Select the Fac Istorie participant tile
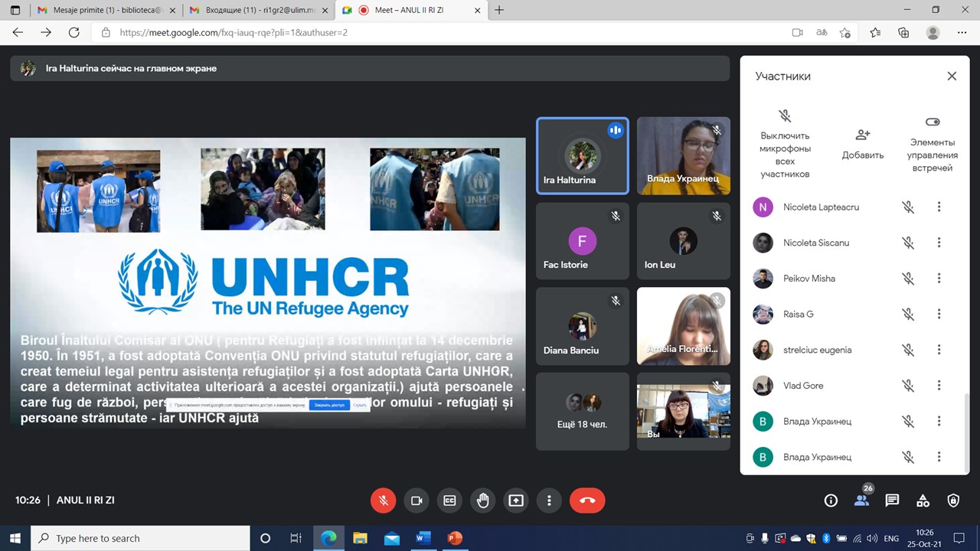Screen dimensions: 980x551 (583, 241)
